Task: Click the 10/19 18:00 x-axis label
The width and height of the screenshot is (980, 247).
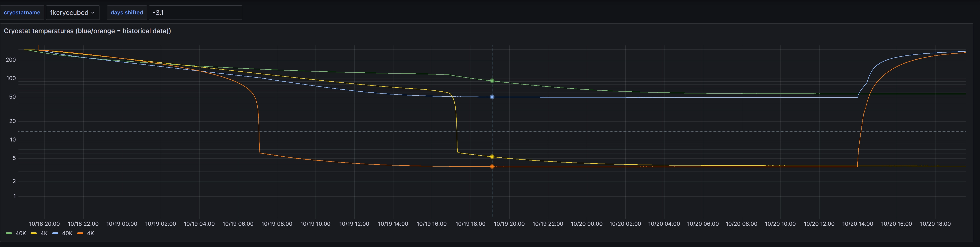Action: 471,224
